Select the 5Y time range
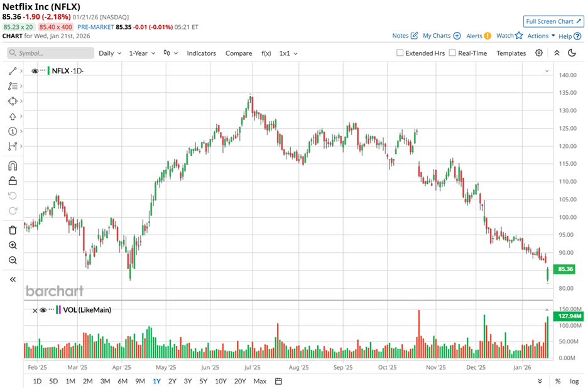588x391 pixels. tap(204, 381)
